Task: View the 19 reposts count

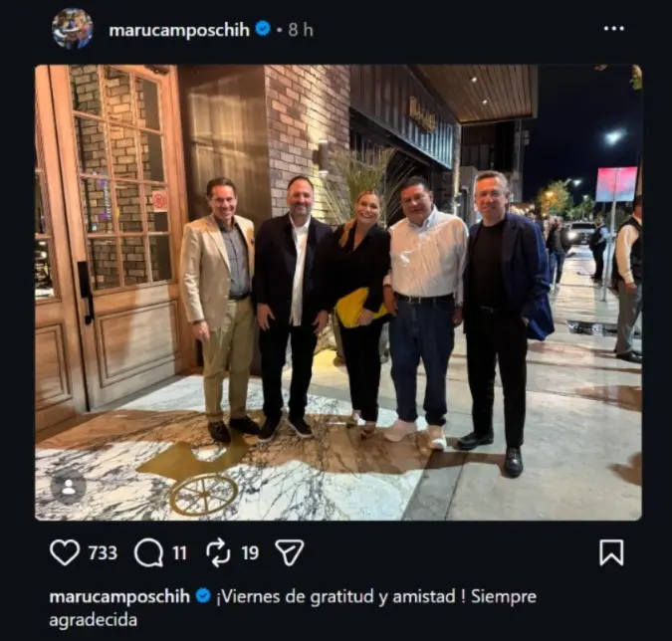Action: 250,552
